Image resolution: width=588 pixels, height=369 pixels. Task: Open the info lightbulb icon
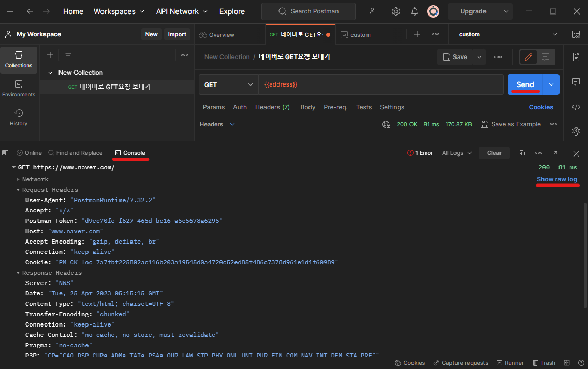[576, 132]
